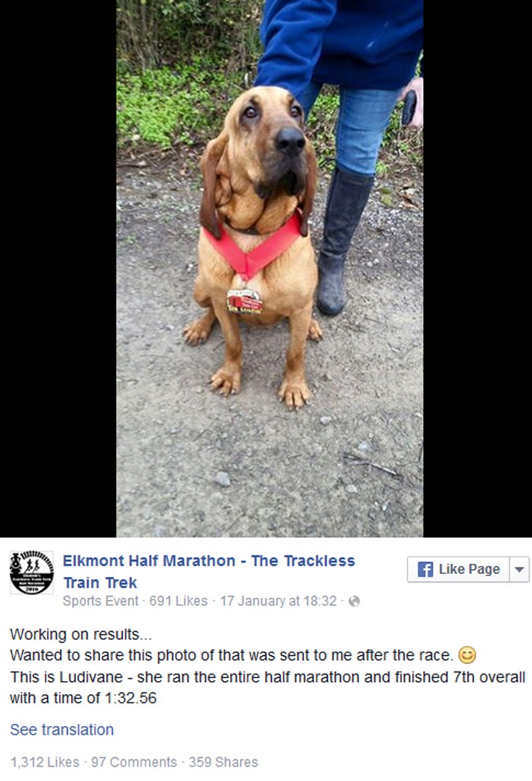532x781 pixels.
Task: Open the 97 Comments
Action: pos(134,762)
